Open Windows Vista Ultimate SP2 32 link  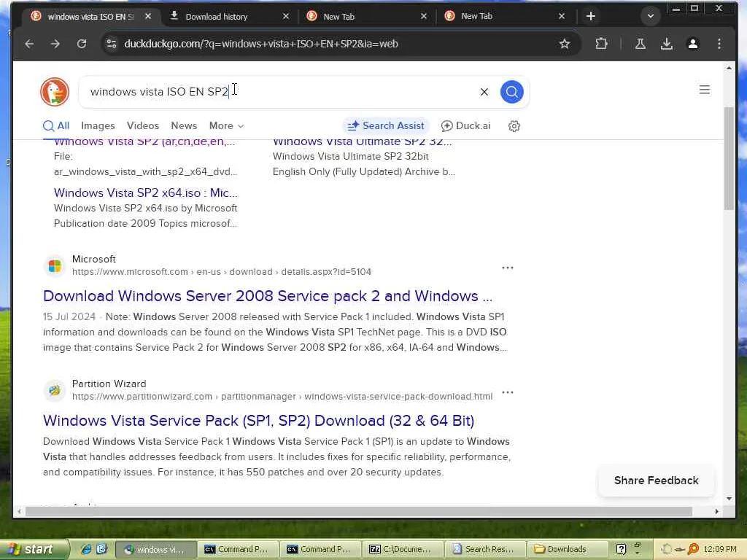tap(362, 142)
